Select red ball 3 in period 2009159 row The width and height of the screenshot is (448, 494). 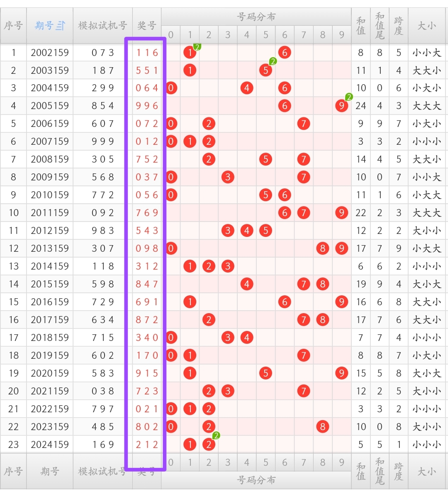click(228, 177)
